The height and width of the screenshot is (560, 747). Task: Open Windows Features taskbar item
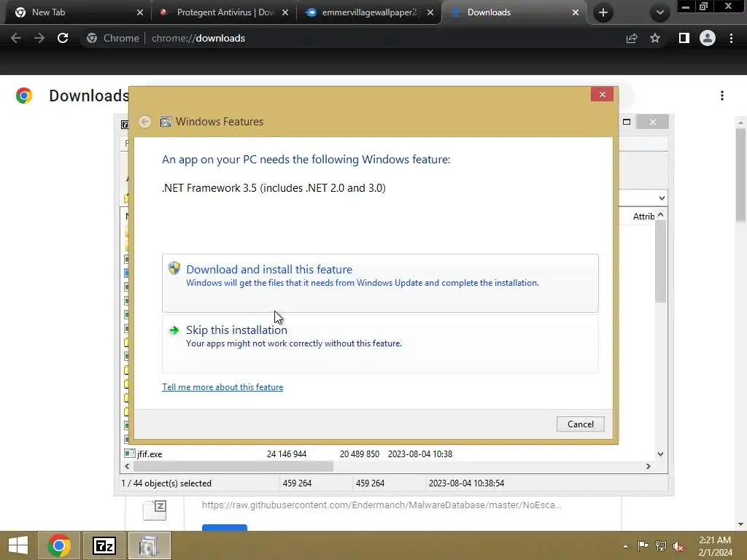tap(149, 545)
